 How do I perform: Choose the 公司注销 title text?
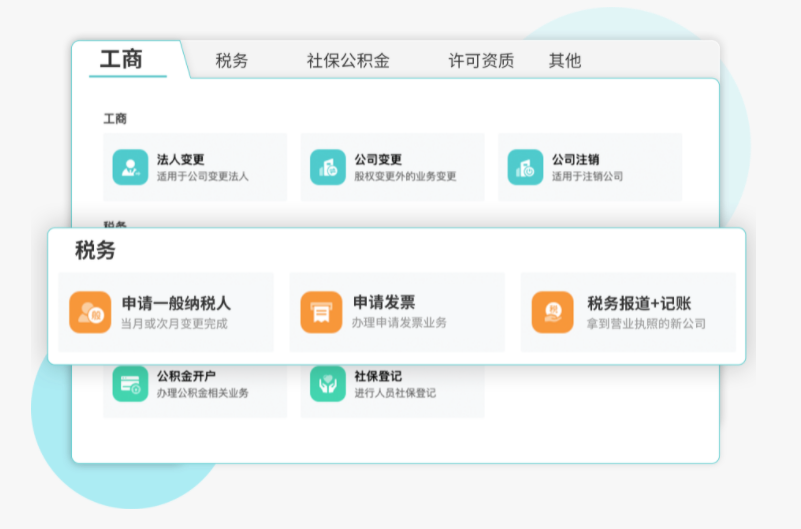(x=576, y=159)
